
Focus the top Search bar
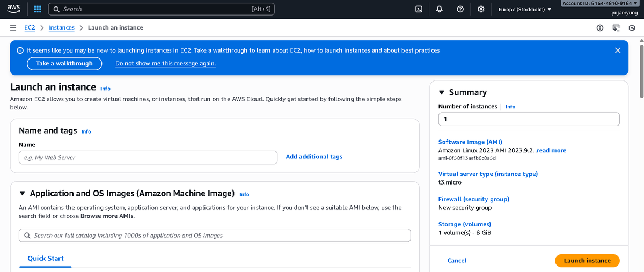click(161, 9)
